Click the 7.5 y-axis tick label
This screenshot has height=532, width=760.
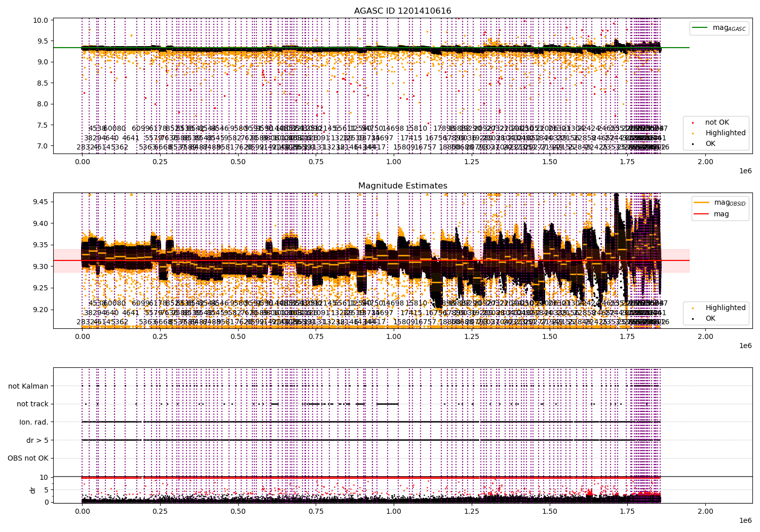point(43,125)
